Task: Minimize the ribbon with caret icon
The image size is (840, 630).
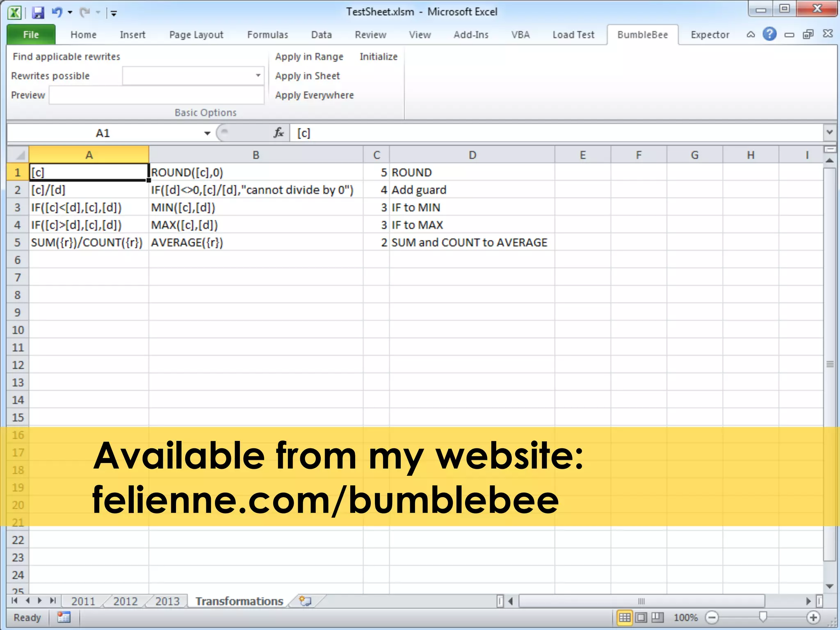Action: coord(751,34)
